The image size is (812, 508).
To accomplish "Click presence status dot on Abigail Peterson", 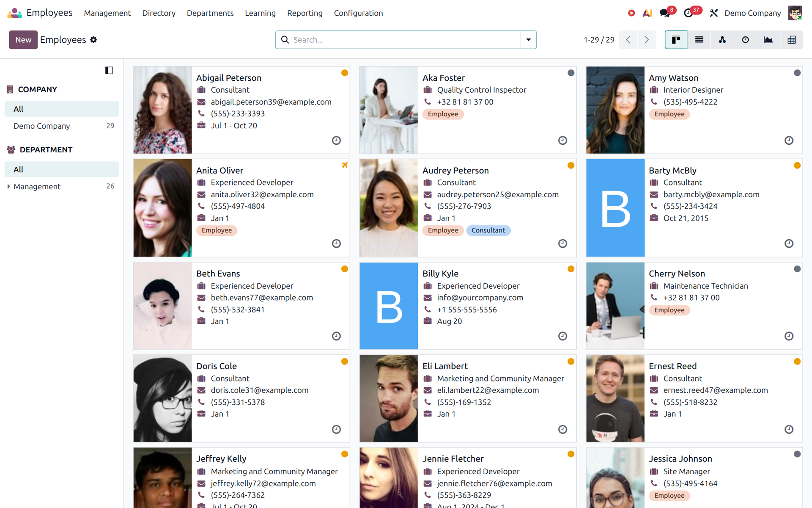I will tap(345, 73).
